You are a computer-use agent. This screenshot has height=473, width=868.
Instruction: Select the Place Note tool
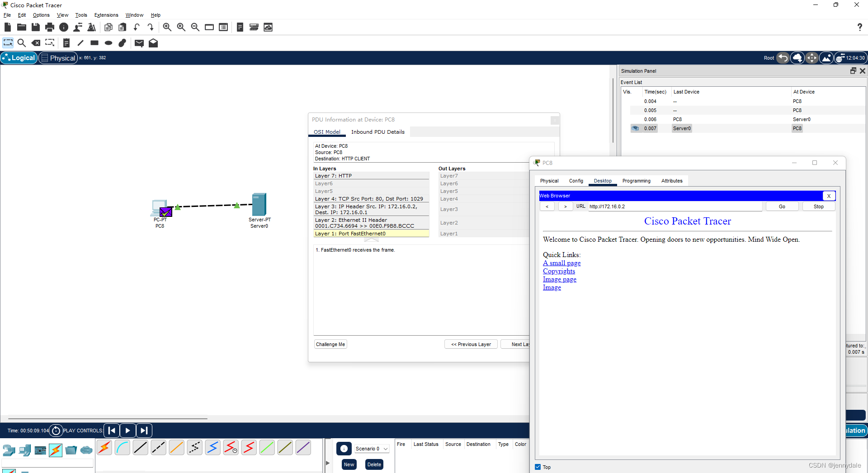(66, 43)
